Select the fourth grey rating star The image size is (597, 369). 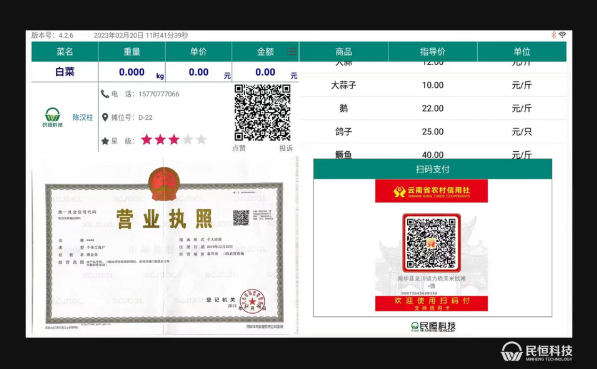tap(187, 139)
